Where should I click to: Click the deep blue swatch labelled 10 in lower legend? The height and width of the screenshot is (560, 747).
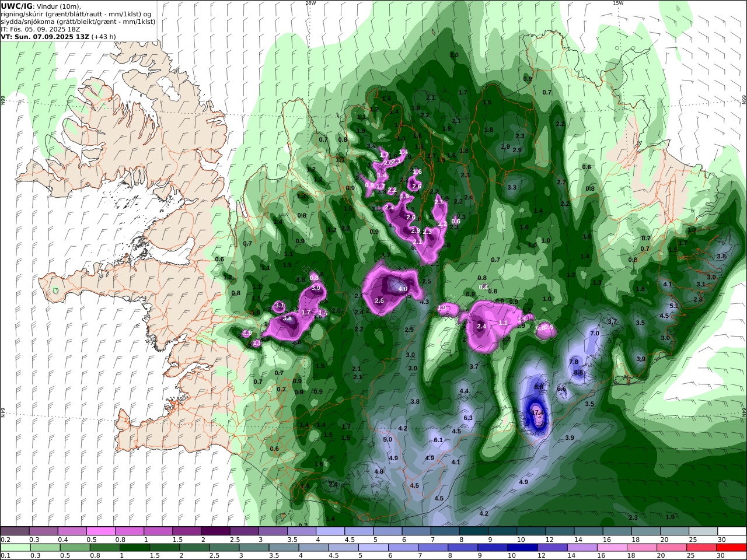pos(523,548)
